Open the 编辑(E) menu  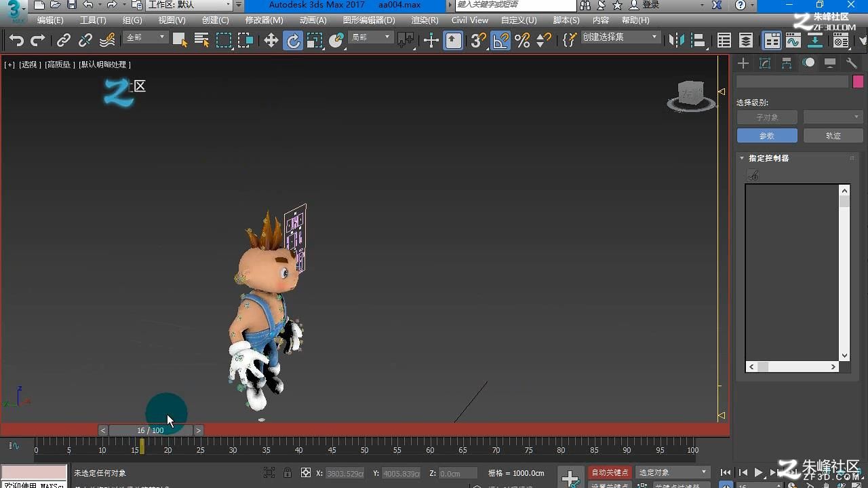(50, 20)
